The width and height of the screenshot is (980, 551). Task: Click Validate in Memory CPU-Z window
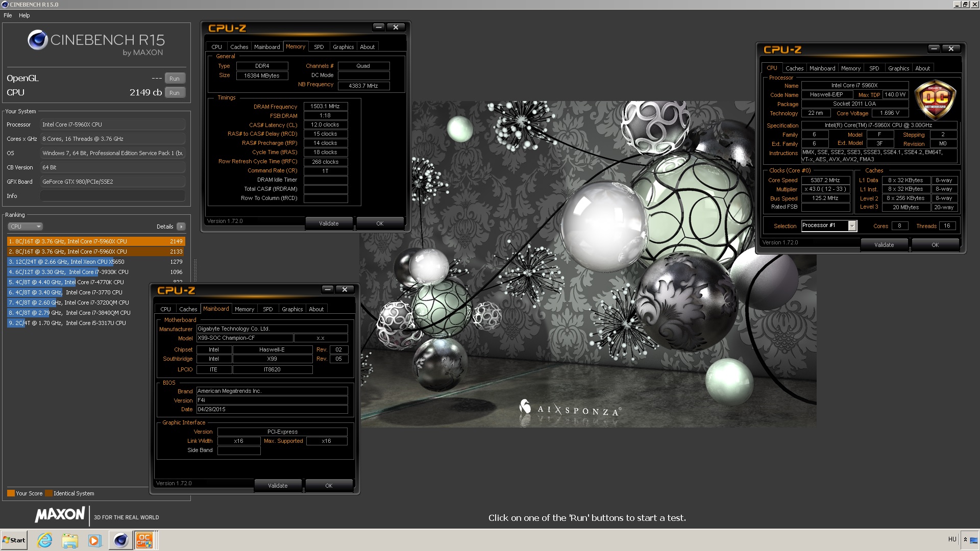tap(329, 223)
